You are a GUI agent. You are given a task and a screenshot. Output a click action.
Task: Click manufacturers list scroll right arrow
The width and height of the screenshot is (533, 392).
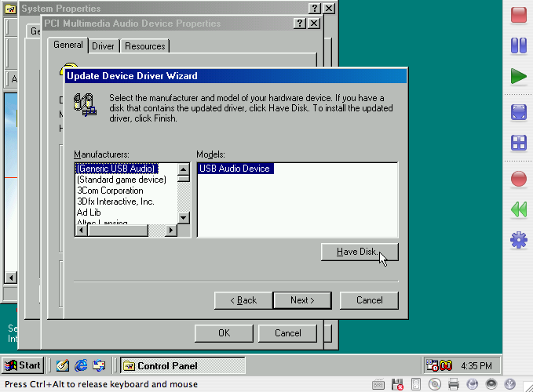pos(171,230)
